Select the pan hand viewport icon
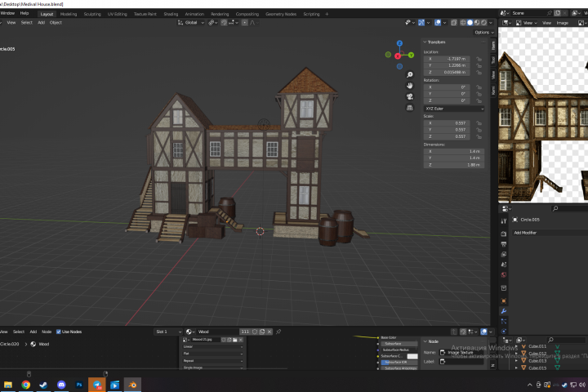The height and width of the screenshot is (392, 588). tap(410, 86)
